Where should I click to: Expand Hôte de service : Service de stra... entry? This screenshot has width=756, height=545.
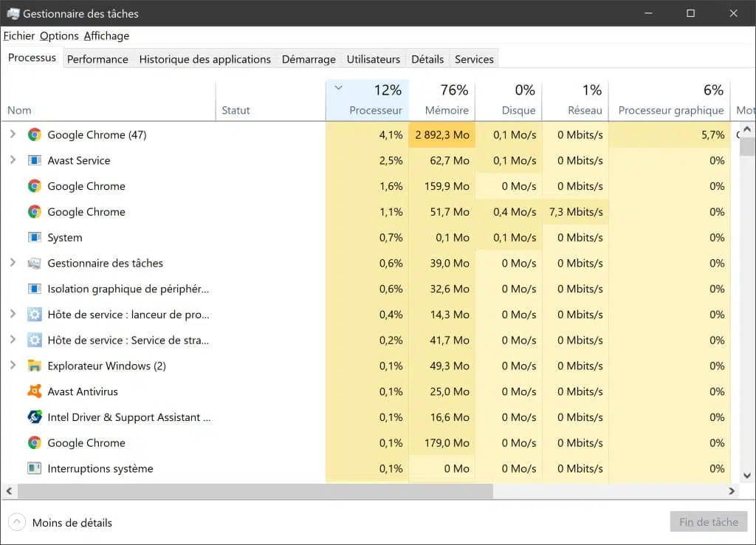[13, 340]
